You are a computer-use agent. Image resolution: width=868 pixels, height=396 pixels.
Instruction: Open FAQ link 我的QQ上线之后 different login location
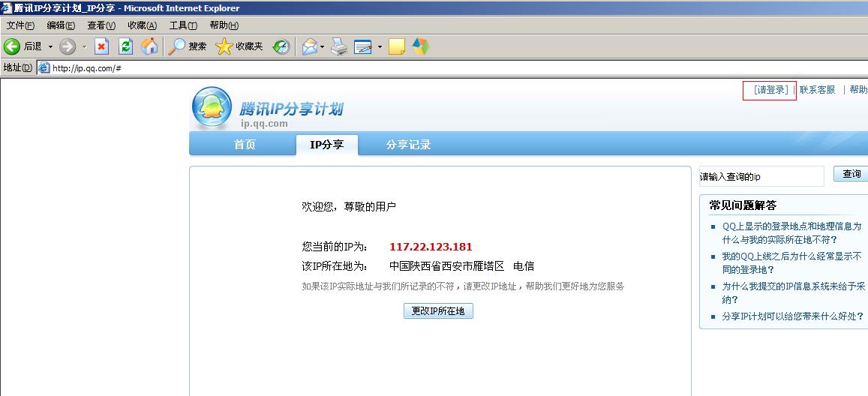[792, 262]
